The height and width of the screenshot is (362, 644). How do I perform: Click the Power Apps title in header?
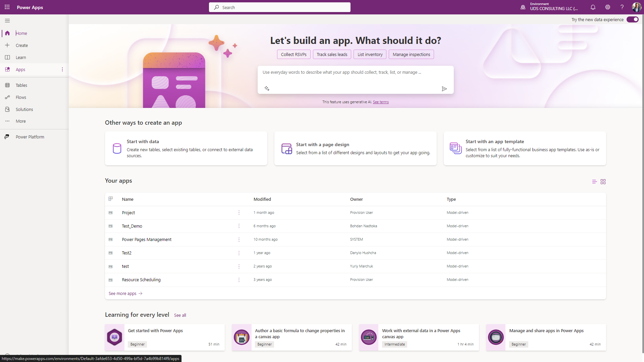[x=30, y=7]
